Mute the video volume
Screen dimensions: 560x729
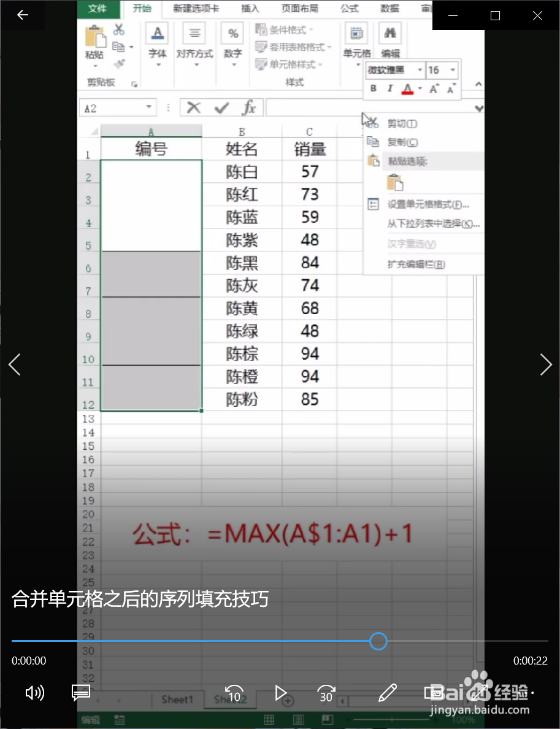coord(34,693)
